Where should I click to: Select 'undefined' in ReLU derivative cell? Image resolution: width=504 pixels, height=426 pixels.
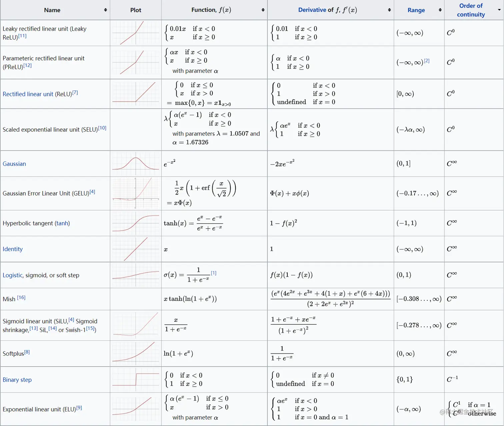click(291, 102)
